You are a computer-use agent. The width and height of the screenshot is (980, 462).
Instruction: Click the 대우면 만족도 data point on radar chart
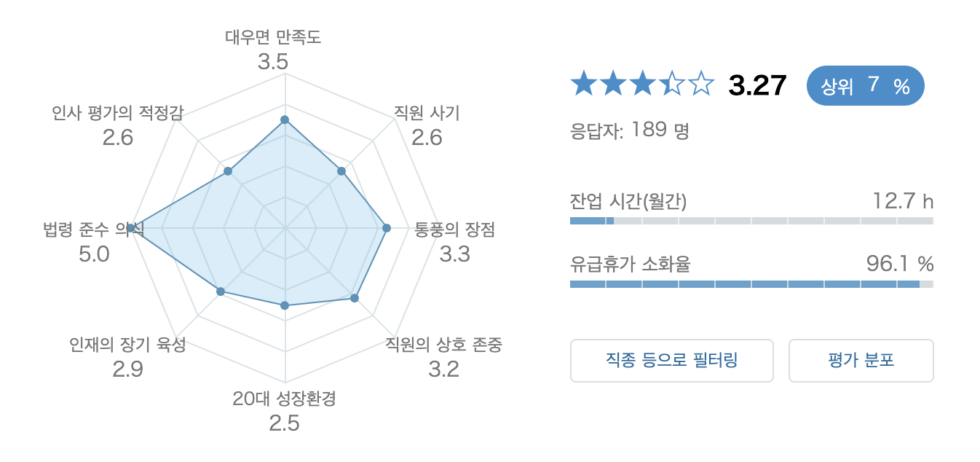pyautogui.click(x=285, y=120)
